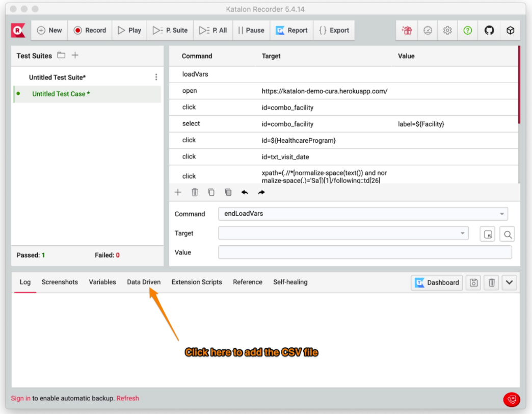Find the target element using magnifier icon
532x414 pixels.
(x=507, y=233)
